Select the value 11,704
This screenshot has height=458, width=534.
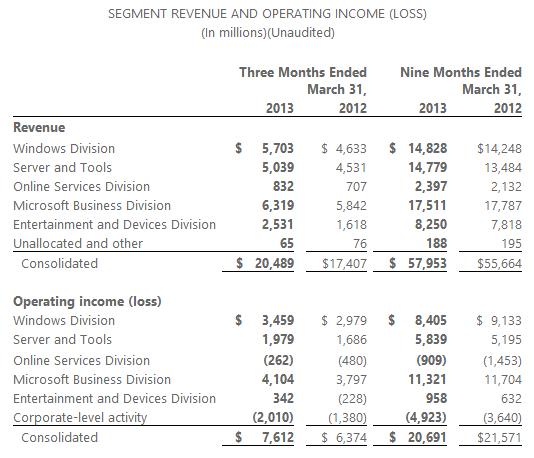tap(503, 380)
